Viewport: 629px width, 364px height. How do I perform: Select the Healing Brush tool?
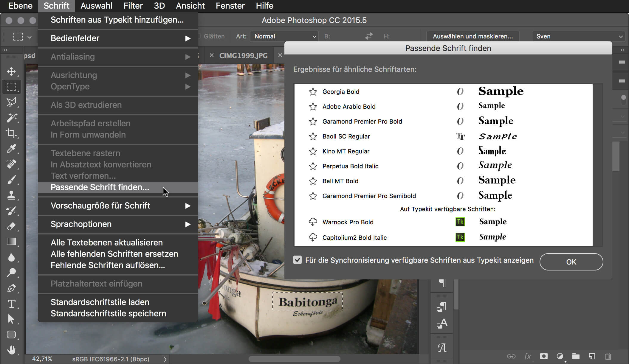(x=11, y=164)
